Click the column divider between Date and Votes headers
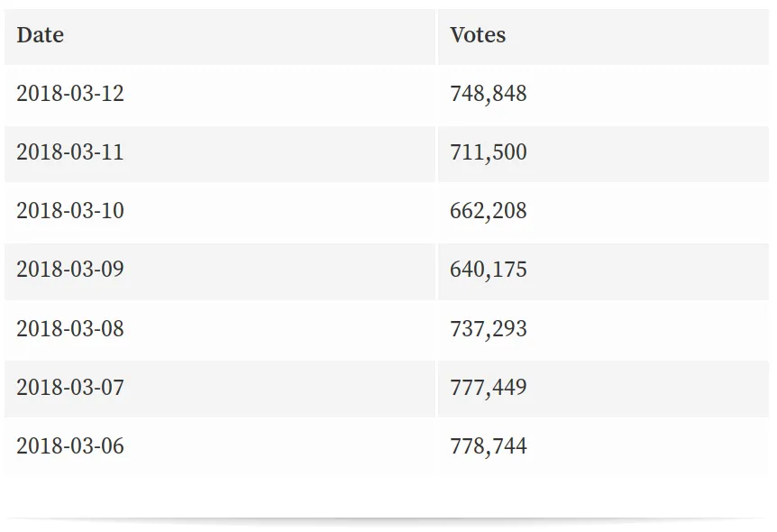 click(x=437, y=36)
